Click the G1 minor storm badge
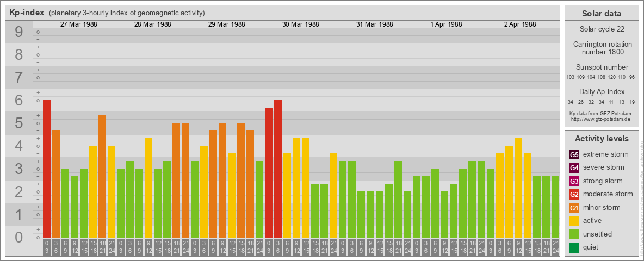 coord(574,208)
